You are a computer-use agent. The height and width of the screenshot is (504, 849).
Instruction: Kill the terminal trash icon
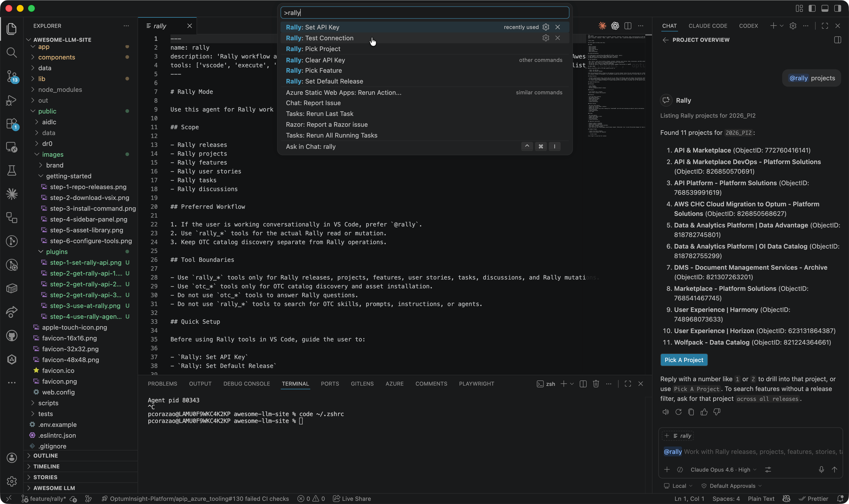(x=596, y=384)
